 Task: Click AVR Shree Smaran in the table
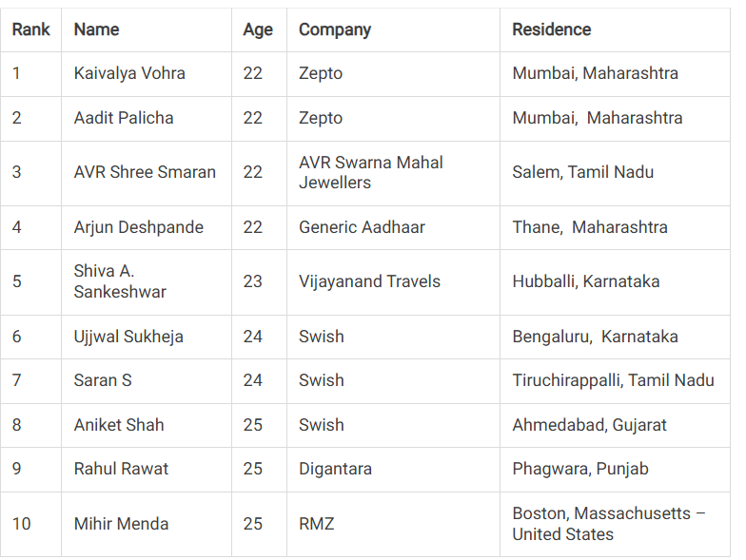145,172
